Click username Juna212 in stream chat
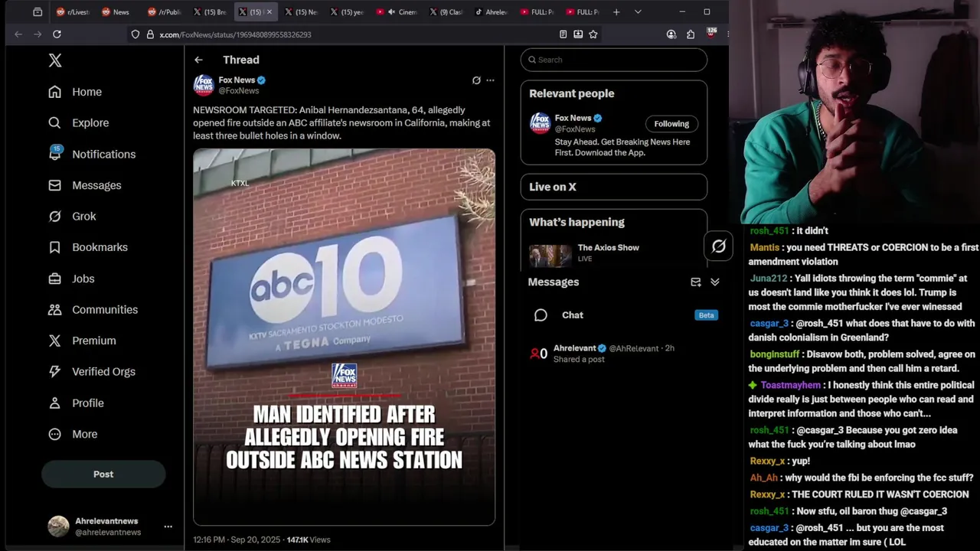980x551 pixels. [x=769, y=279]
